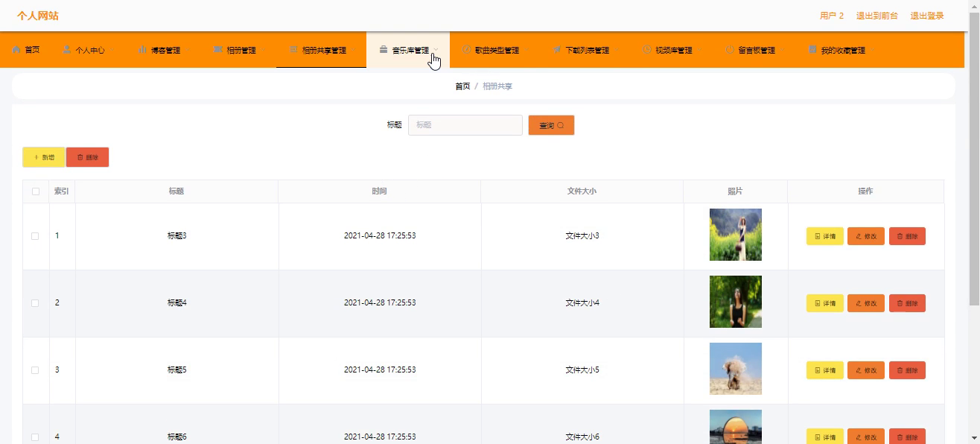Click the 时间 column header
The width and height of the screenshot is (980, 444).
[379, 191]
